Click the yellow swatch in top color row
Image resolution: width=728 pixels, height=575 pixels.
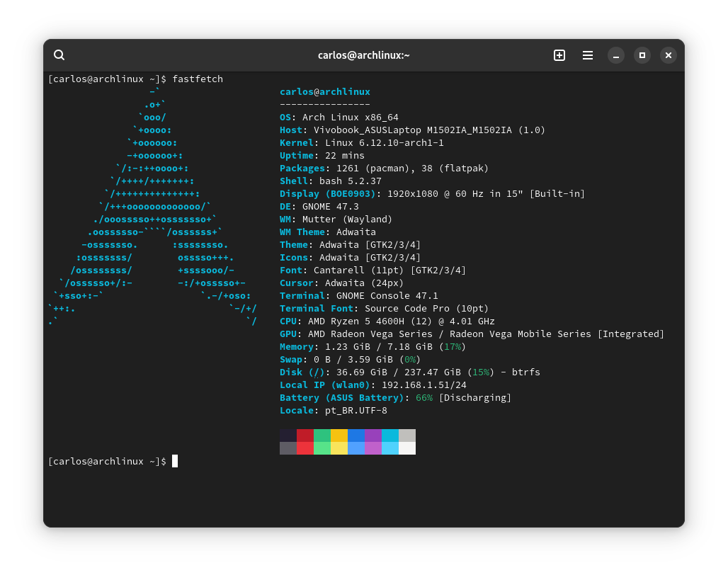click(x=339, y=435)
